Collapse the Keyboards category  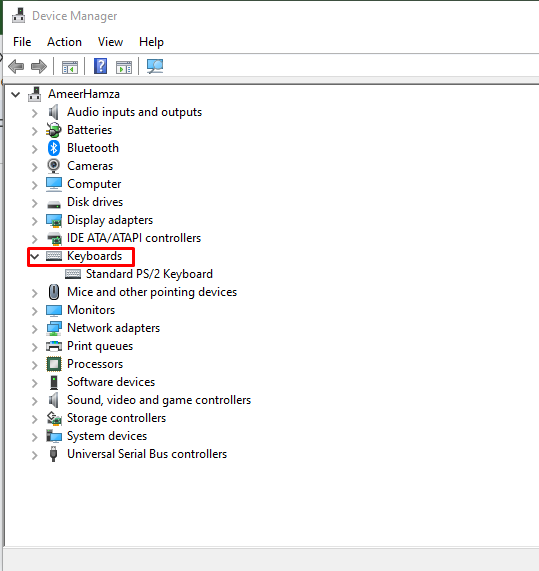point(35,256)
